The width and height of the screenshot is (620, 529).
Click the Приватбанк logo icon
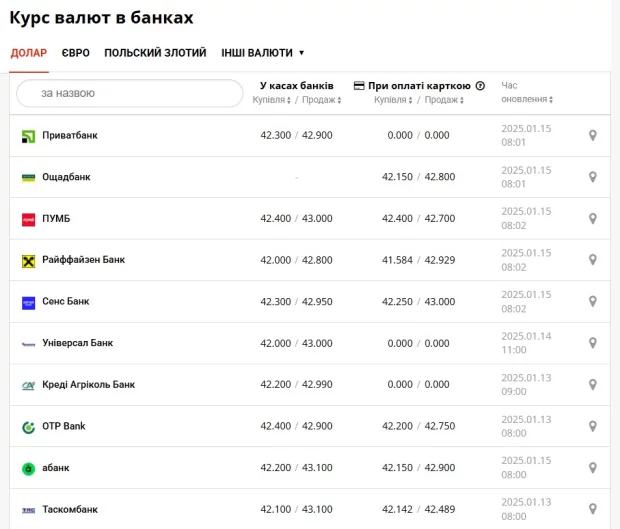click(x=28, y=136)
